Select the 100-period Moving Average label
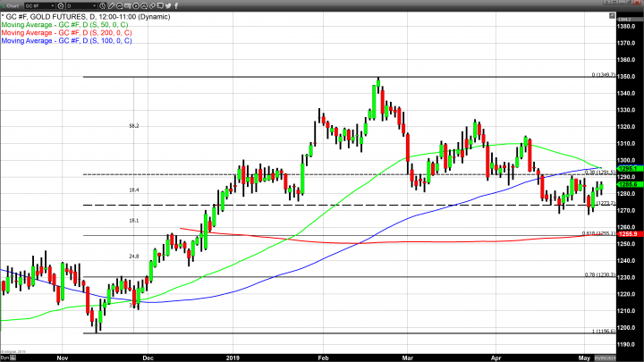 pyautogui.click(x=66, y=41)
